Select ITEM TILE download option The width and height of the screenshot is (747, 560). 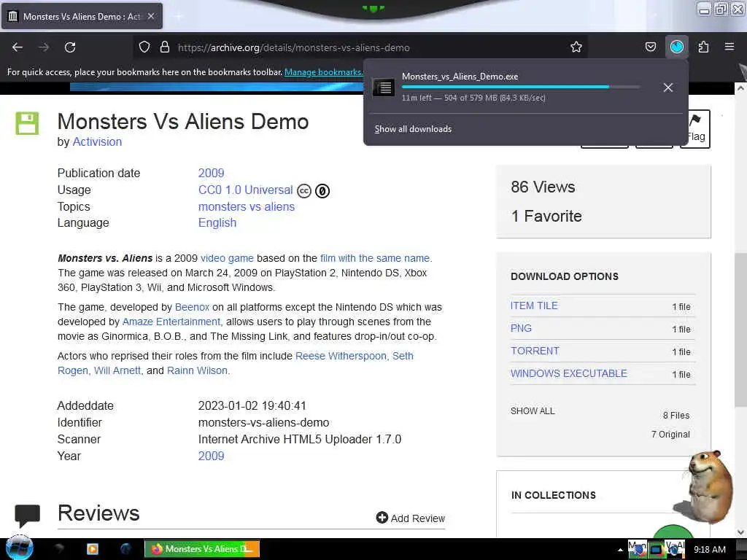tap(534, 306)
